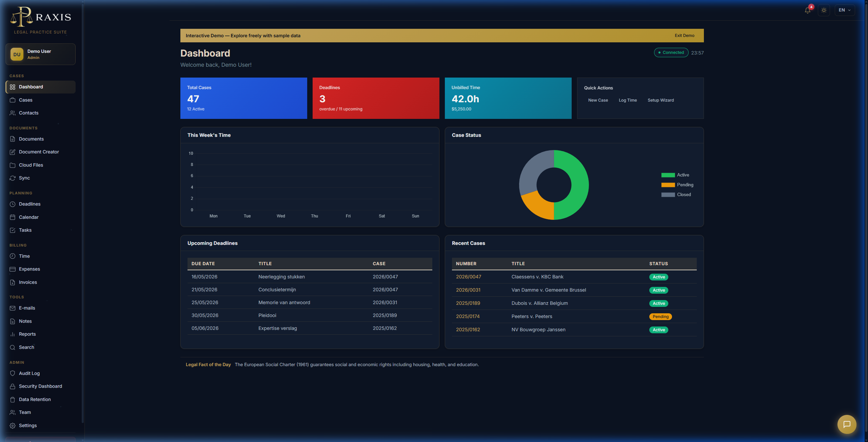
Task: Click the Search magnifier icon
Action: click(13, 347)
